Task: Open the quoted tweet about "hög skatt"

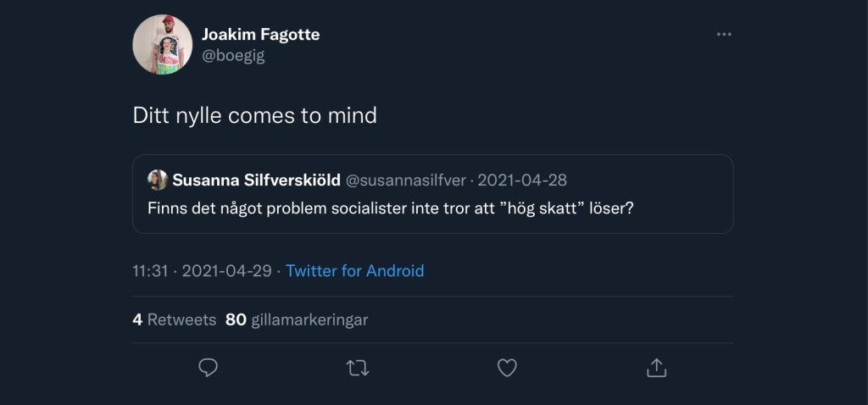Action: click(x=391, y=208)
